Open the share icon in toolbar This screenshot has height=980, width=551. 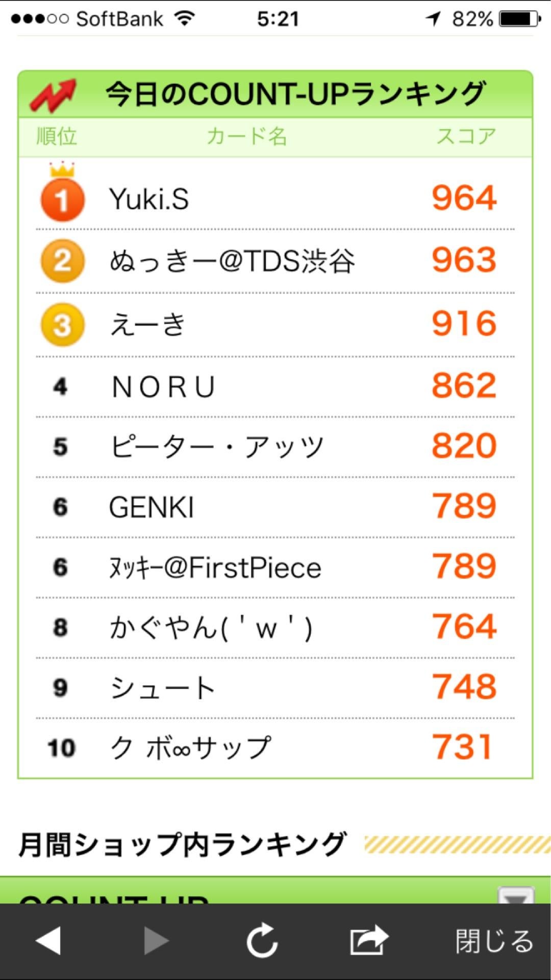369,940
